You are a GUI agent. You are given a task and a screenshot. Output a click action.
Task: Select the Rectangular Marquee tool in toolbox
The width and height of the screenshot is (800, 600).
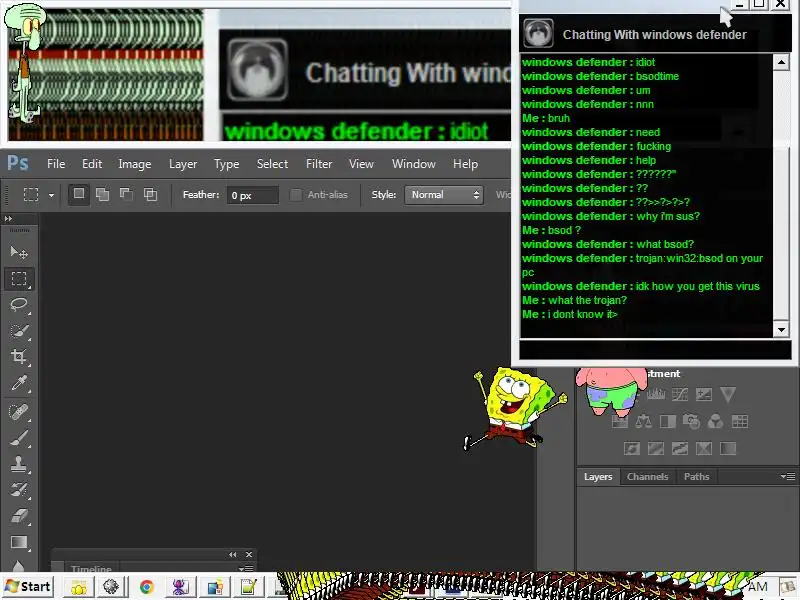pos(19,279)
